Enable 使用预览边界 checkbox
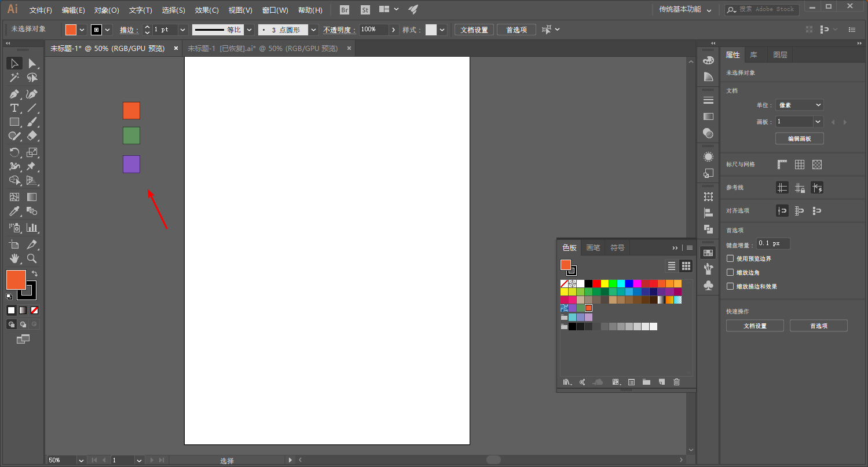Screen dimensions: 868x467 pyautogui.click(x=730, y=258)
